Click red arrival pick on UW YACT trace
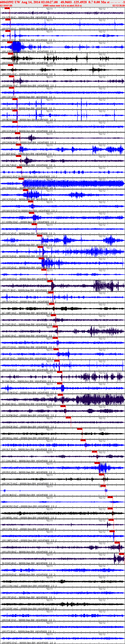This screenshot has height=644, width=125. 102,475
